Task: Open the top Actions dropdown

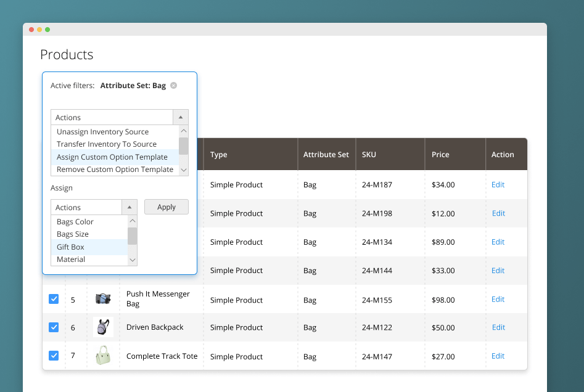Action: point(111,116)
